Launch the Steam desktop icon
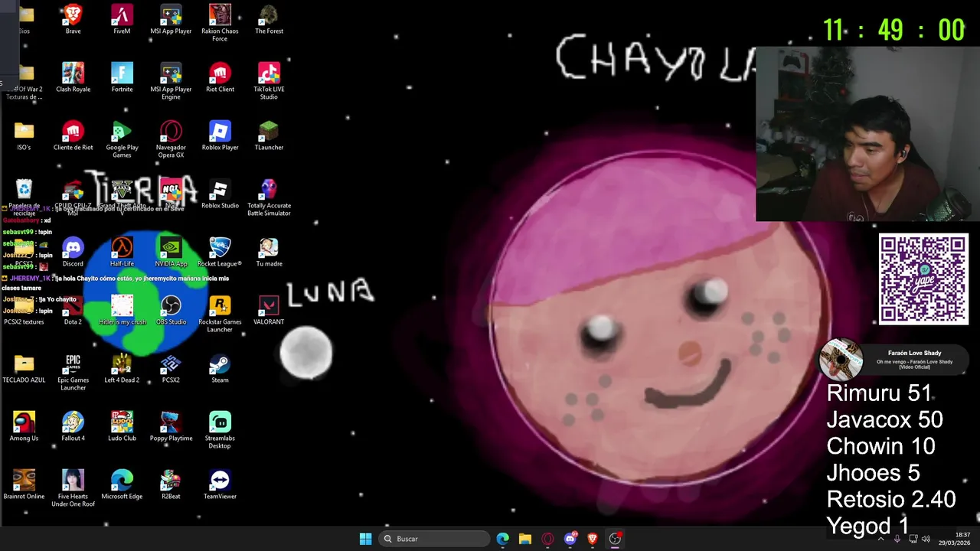This screenshot has width=980, height=551. coord(220,368)
